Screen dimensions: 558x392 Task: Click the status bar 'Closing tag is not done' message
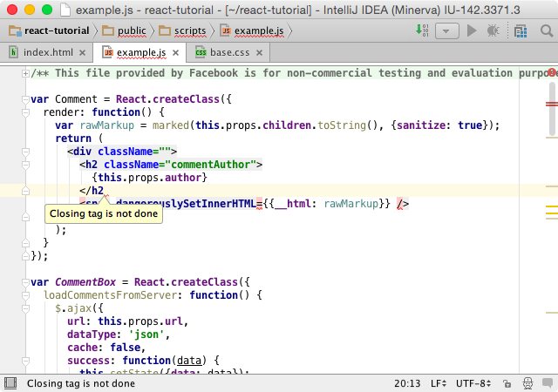[x=81, y=383]
